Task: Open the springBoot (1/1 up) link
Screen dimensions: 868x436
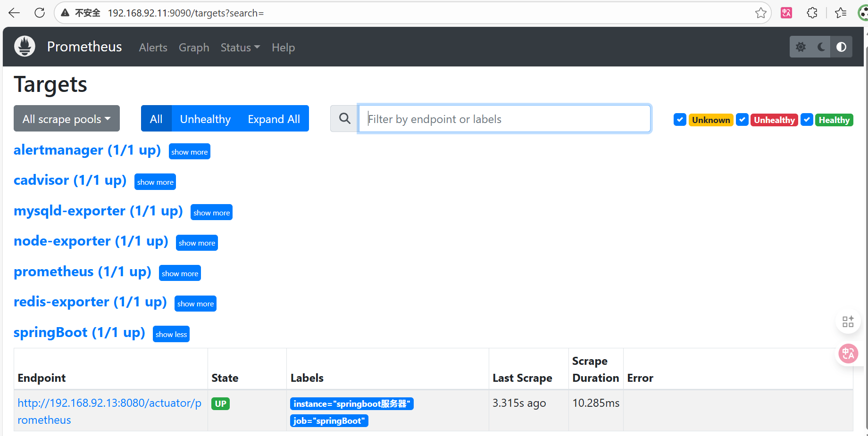Action: (79, 332)
